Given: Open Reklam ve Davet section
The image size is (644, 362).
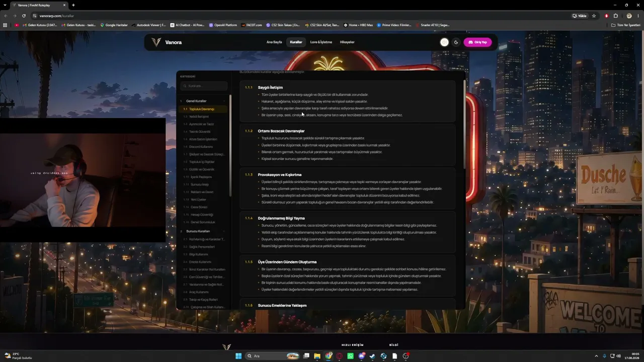Looking at the screenshot, I should (x=201, y=192).
